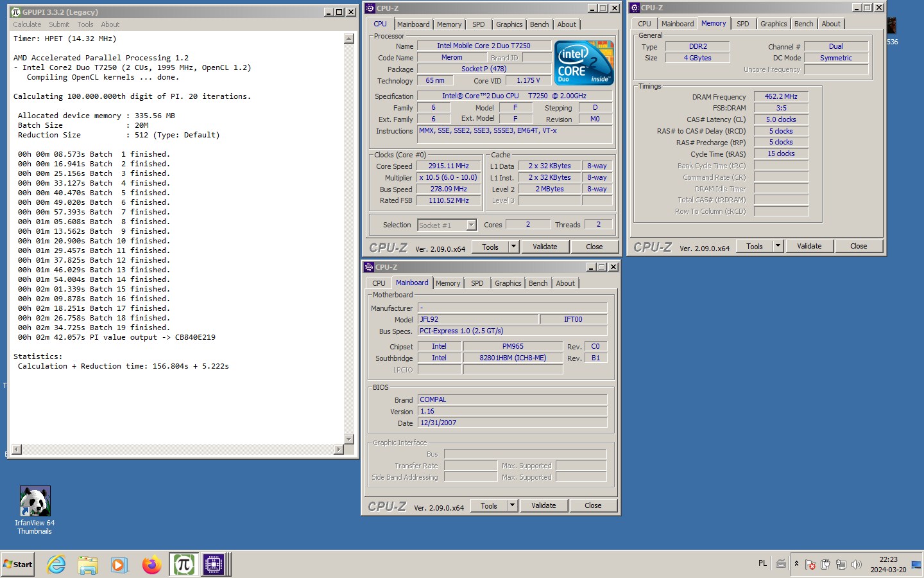Select CPU tab in Memory CPU-Z window
This screenshot has width=924, height=578.
(644, 24)
